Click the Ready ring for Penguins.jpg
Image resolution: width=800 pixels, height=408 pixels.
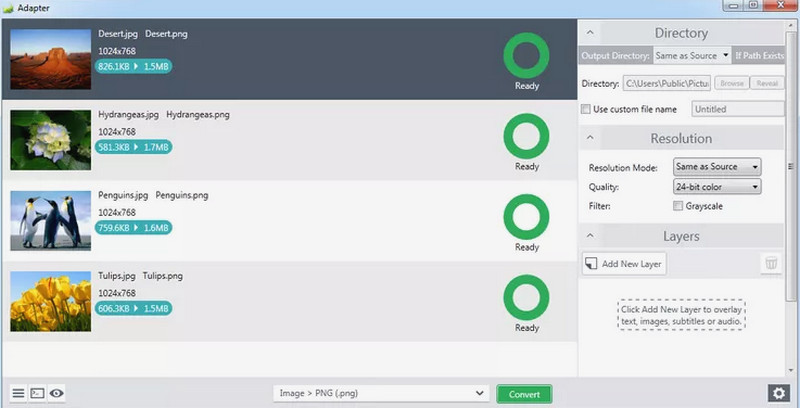tap(526, 216)
